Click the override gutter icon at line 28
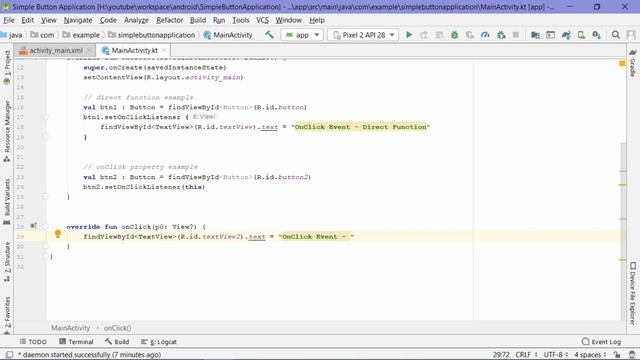This screenshot has height=360, width=640. click(x=33, y=226)
